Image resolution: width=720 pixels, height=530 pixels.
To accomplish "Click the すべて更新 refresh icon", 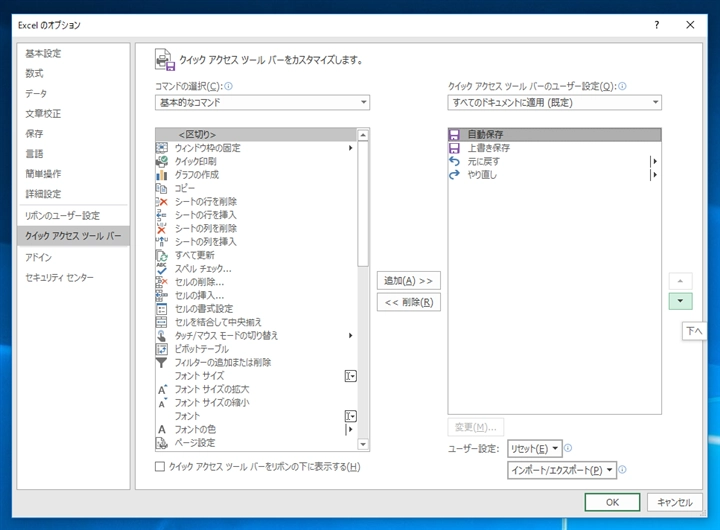I will 162,255.
